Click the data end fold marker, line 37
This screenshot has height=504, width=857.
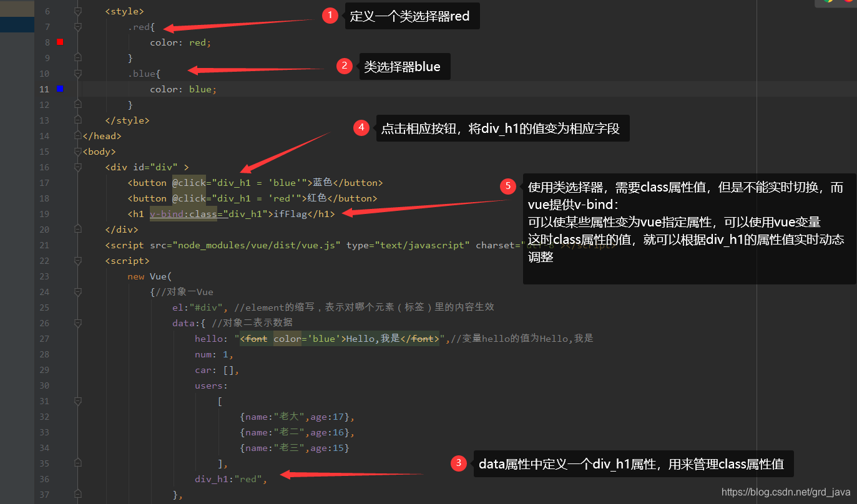[78, 495]
